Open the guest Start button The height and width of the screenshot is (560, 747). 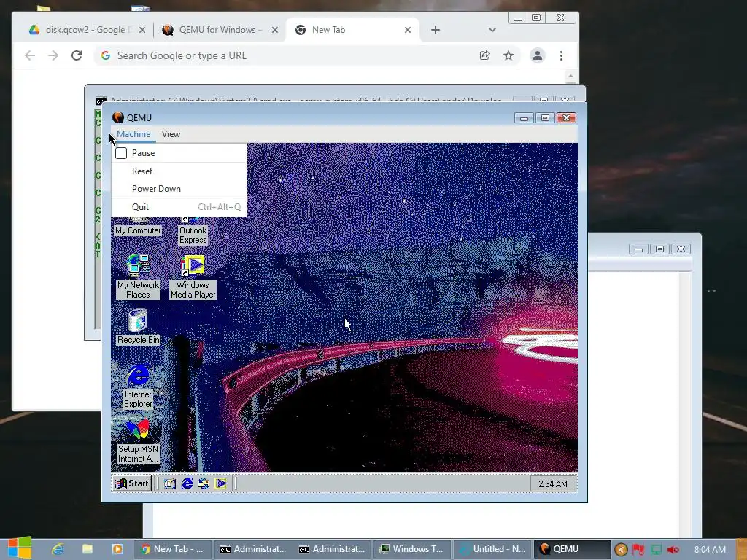[x=132, y=483]
